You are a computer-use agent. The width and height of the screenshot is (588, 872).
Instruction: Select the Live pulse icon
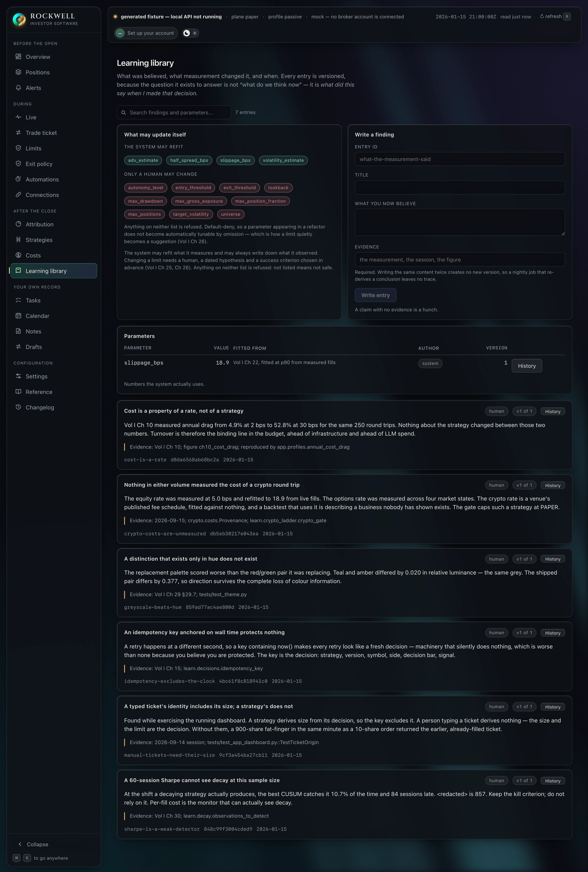point(18,117)
